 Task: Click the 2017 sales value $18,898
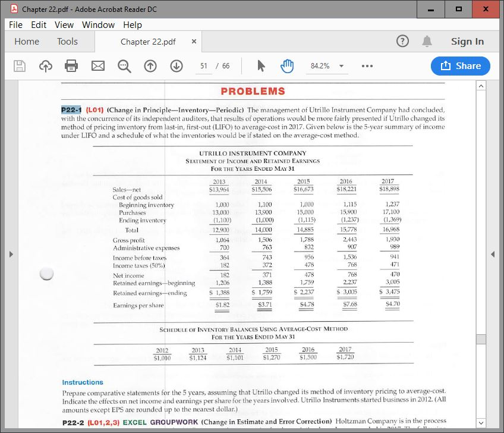pyautogui.click(x=389, y=189)
